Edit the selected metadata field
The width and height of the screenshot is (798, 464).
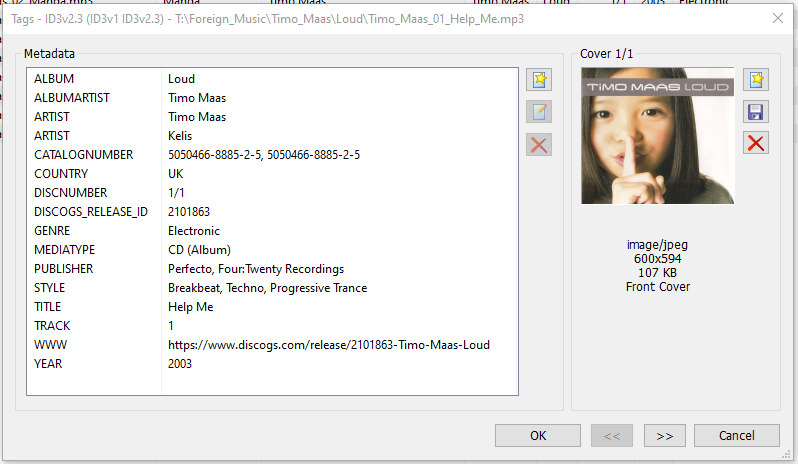pos(539,112)
